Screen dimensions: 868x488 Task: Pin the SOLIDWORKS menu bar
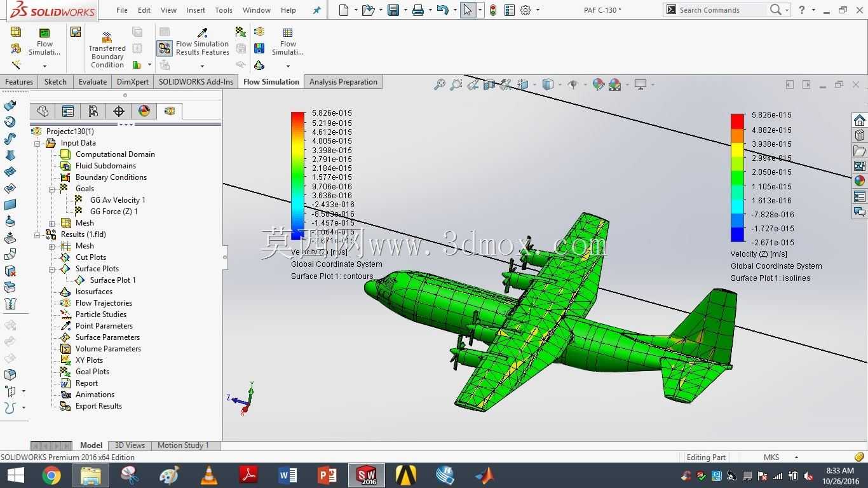click(x=317, y=10)
